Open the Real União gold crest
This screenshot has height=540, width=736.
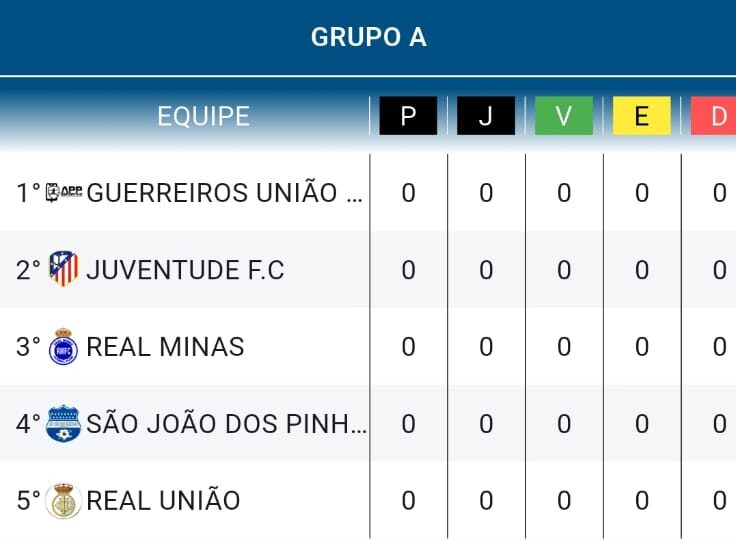(63, 501)
